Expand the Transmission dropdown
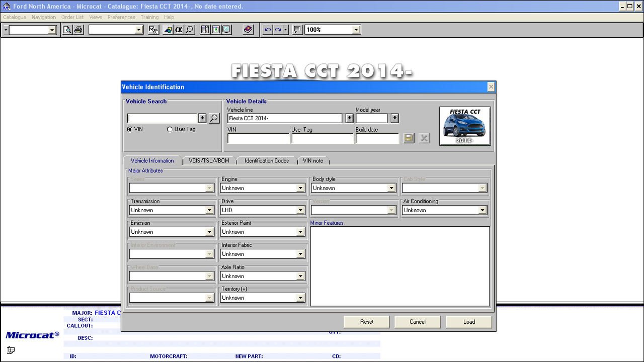 (209, 210)
